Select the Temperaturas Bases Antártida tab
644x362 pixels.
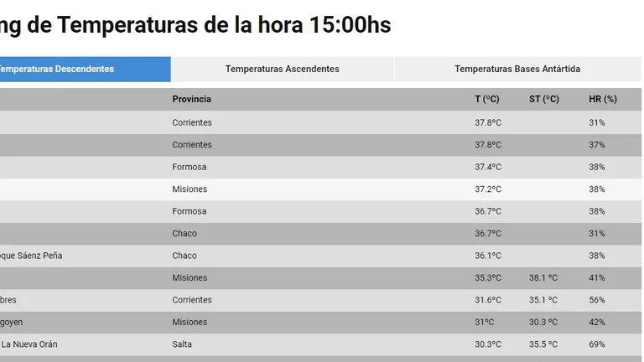[x=517, y=69]
